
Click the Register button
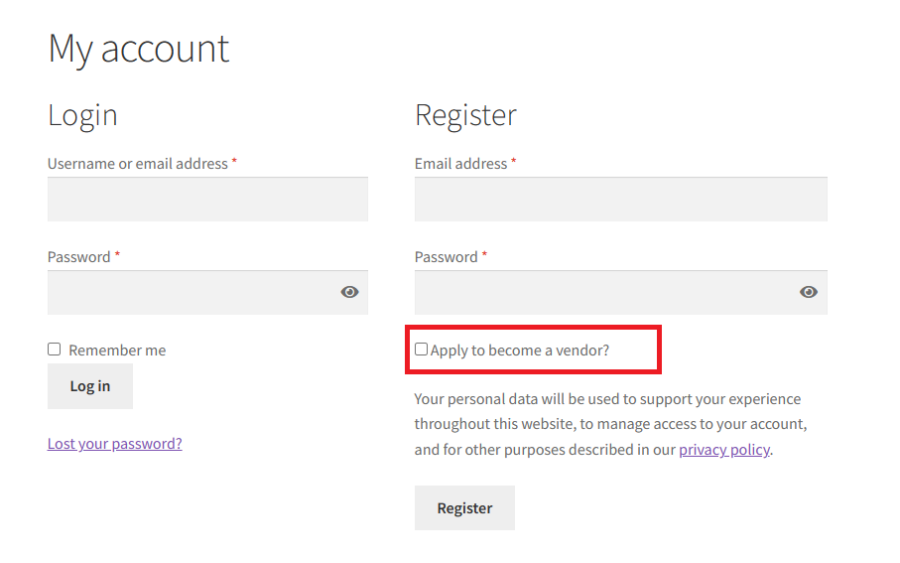click(464, 508)
